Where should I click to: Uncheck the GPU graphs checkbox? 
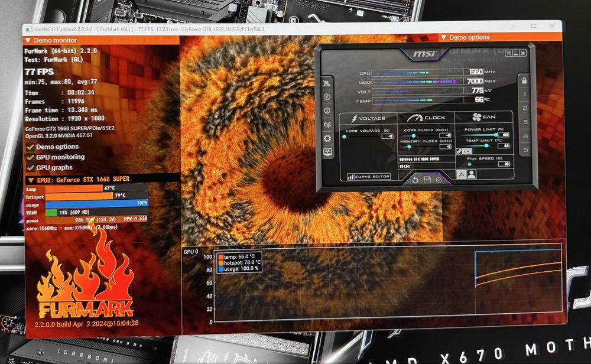30,168
